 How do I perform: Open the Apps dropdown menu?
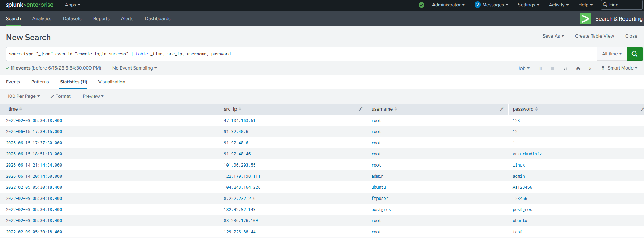pos(73,5)
